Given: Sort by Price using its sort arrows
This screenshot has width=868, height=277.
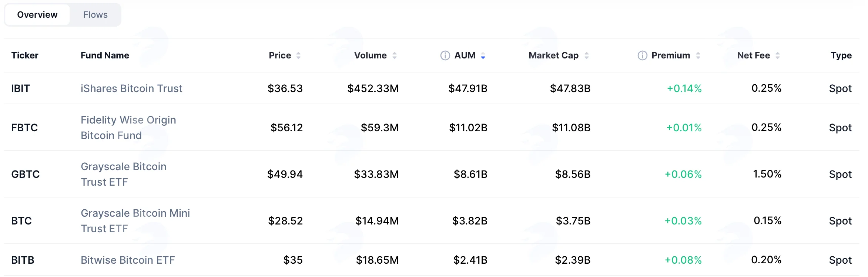Looking at the screenshot, I should pos(298,55).
